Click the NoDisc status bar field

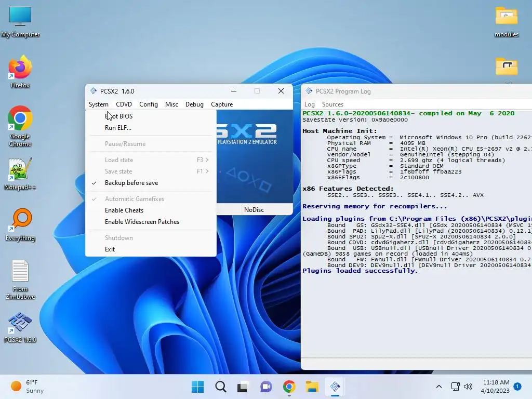pos(268,210)
